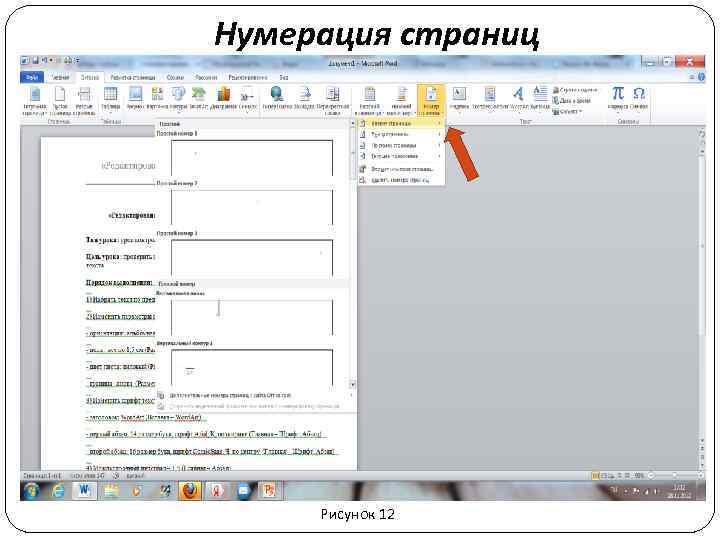Click the Chart insert icon
Screen dimensions: 720x540
pyautogui.click(x=224, y=99)
